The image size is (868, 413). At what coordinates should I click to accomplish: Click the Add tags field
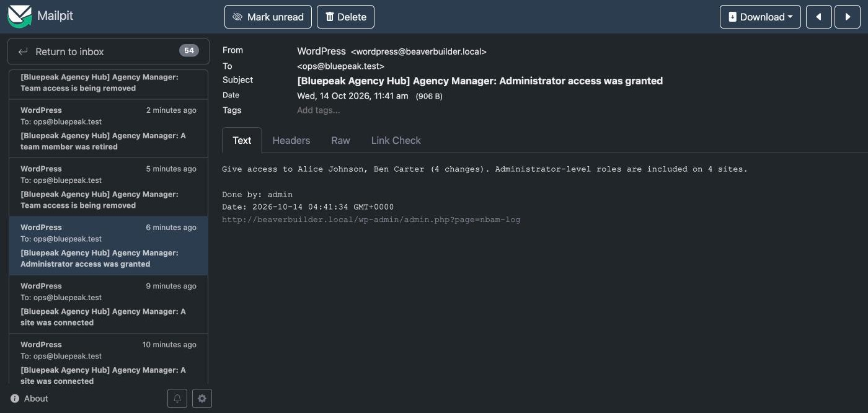click(x=319, y=110)
